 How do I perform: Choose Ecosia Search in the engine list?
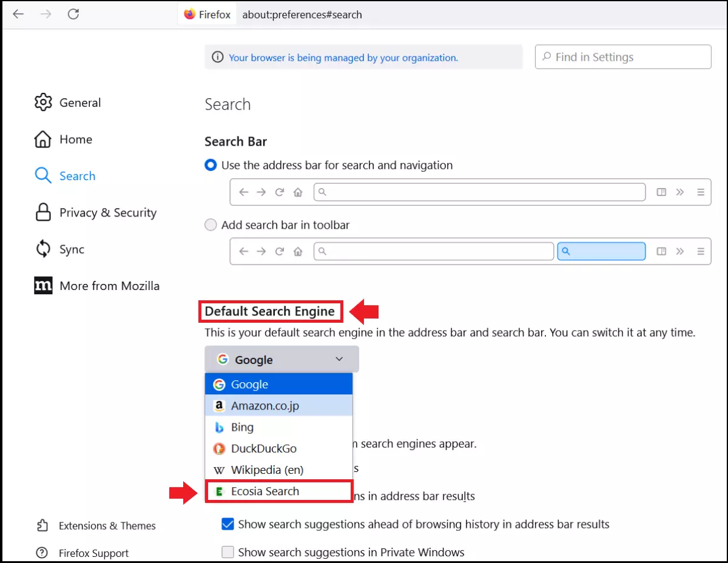pos(279,491)
